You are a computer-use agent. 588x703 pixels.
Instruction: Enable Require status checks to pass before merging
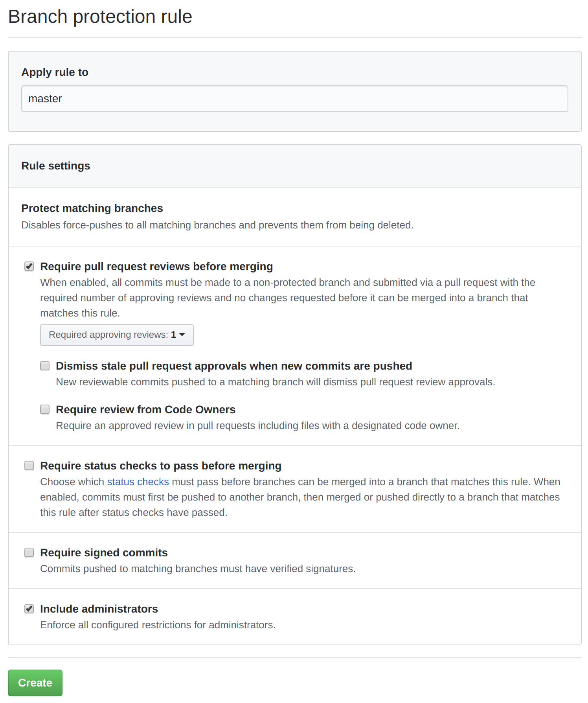click(29, 466)
